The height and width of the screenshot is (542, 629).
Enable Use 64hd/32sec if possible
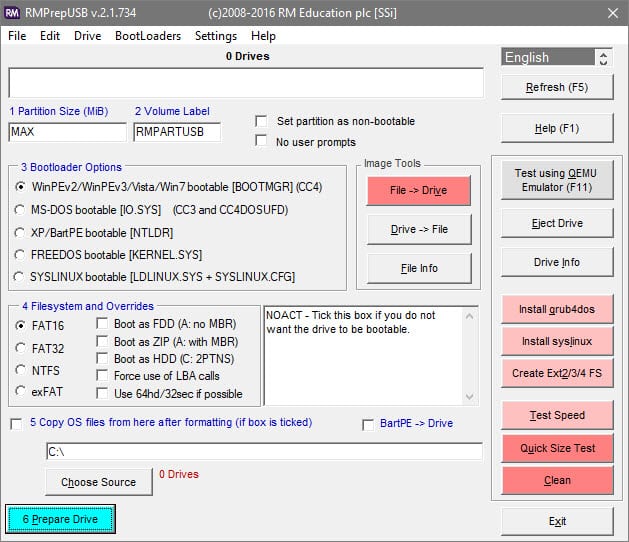[102, 393]
